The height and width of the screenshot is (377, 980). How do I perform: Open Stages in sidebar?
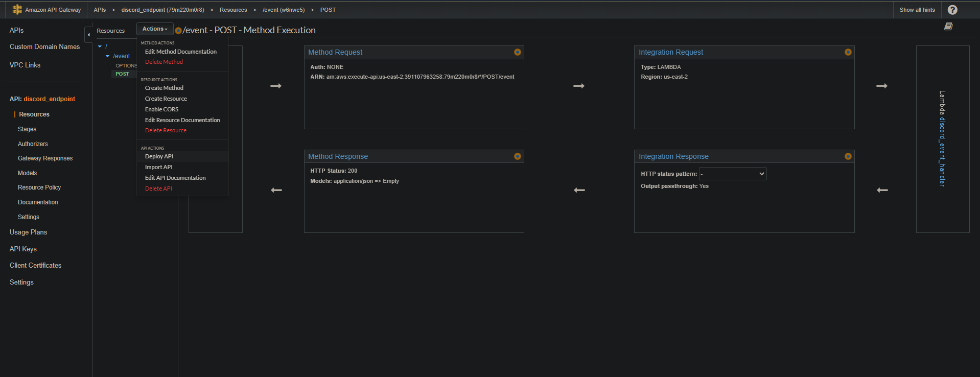[x=27, y=129]
